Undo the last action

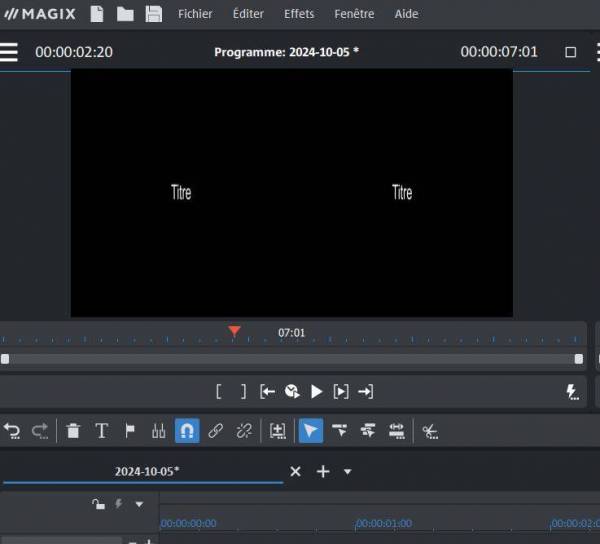pos(12,431)
